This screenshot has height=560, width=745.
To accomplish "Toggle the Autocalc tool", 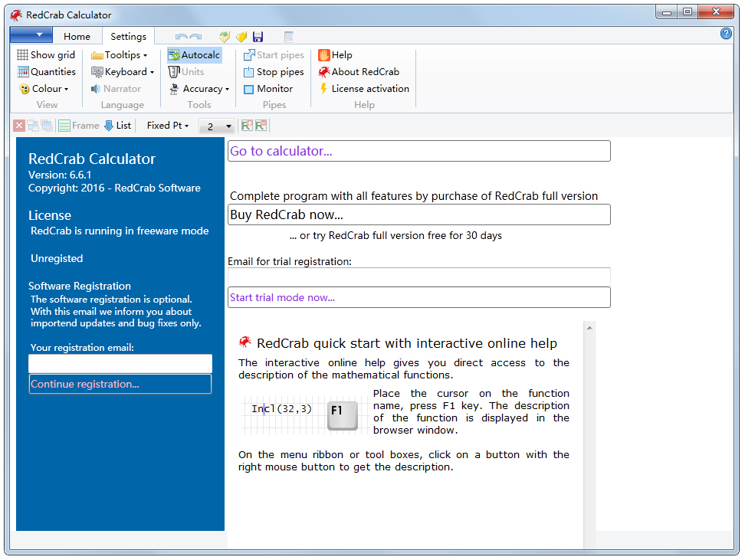I will (195, 54).
